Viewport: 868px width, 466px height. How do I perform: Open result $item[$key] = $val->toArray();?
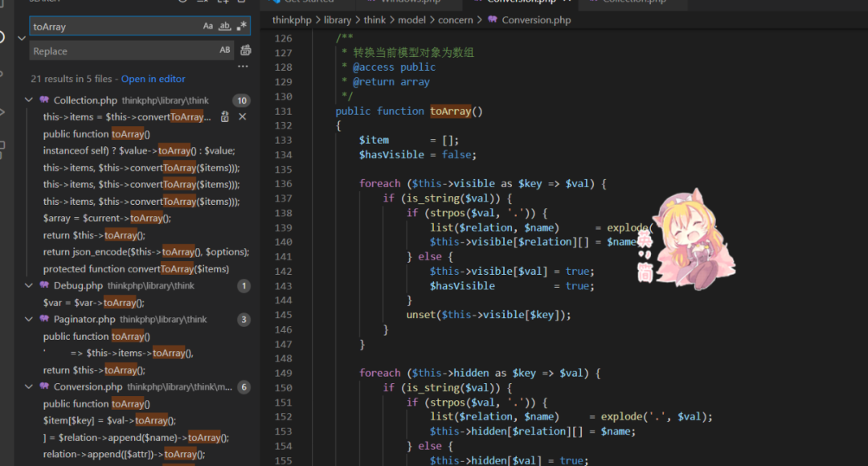(x=109, y=421)
